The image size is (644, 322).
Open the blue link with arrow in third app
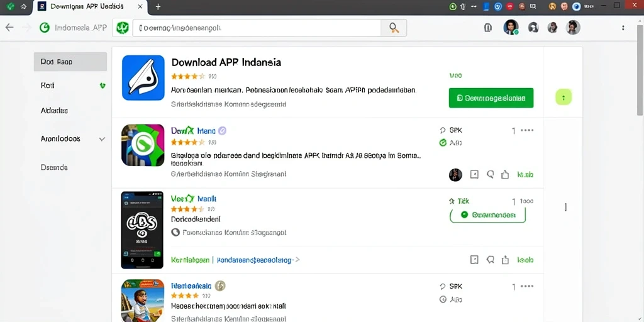point(258,260)
